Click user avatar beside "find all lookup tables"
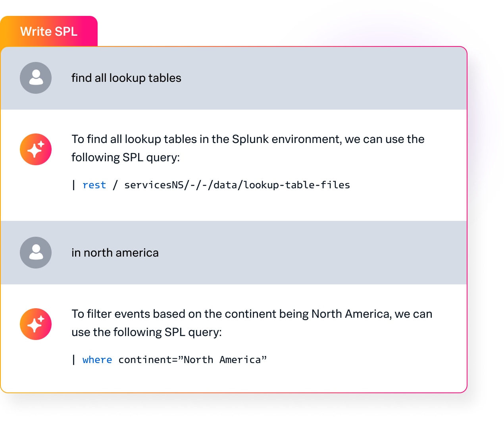The width and height of the screenshot is (504, 425). (x=36, y=78)
